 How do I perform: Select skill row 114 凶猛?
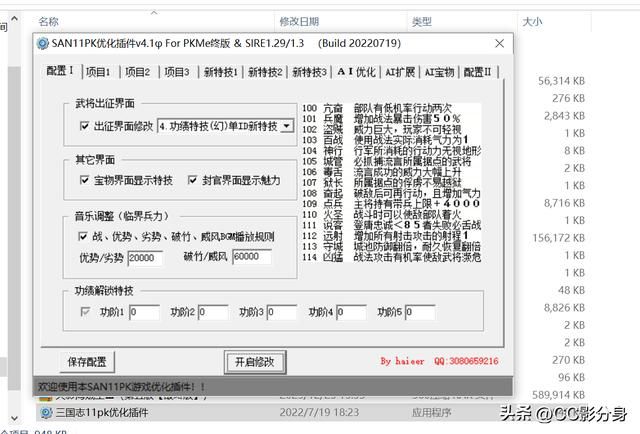[x=391, y=257]
